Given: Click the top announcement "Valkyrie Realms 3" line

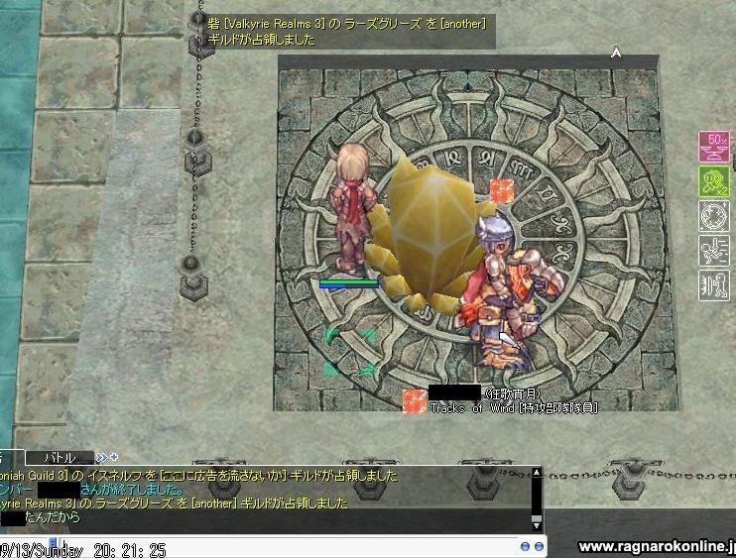Looking at the screenshot, I should pyautogui.click(x=347, y=24).
